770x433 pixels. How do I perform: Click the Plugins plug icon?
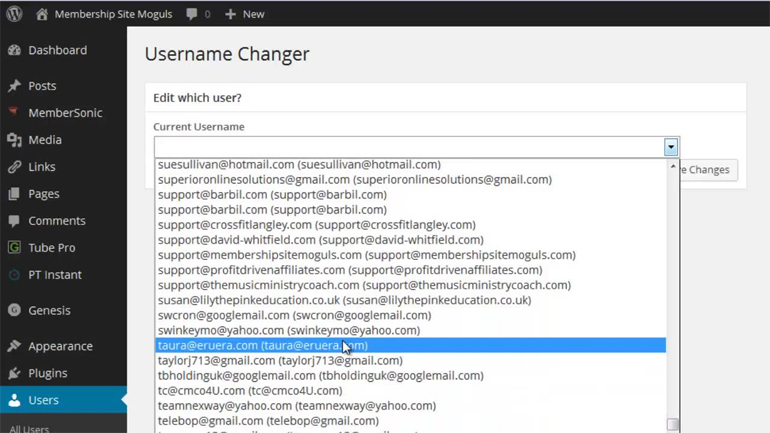point(14,373)
